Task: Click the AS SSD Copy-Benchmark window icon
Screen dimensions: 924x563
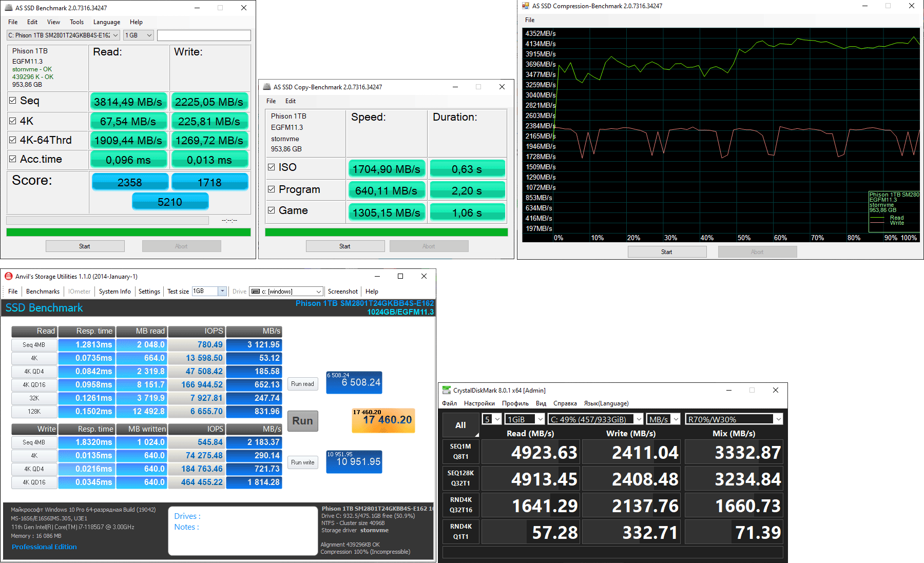Action: 267,87
